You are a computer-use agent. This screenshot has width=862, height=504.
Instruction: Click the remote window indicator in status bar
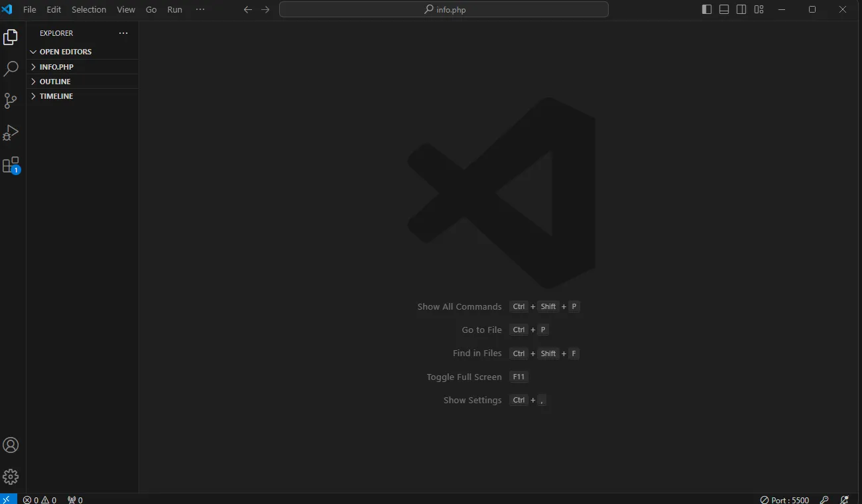coord(6,499)
